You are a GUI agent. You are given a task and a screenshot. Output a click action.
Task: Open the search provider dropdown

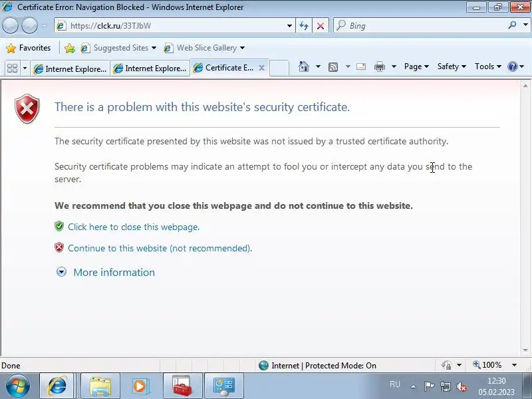(525, 25)
